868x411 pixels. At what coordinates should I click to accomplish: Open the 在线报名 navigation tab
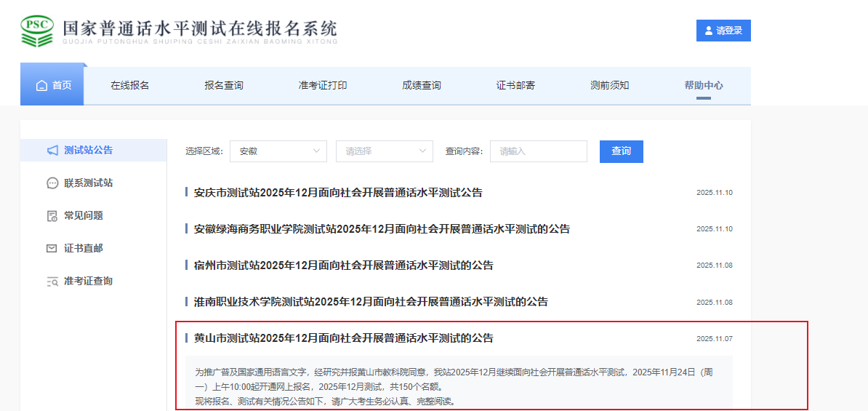pos(129,85)
